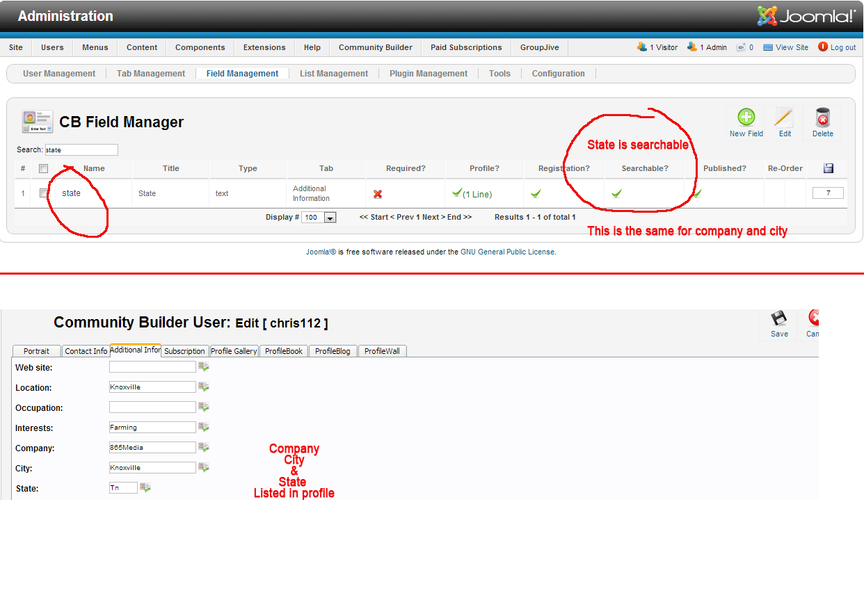Click the Interests field containing Farming
The height and width of the screenshot is (616, 864).
coord(152,427)
